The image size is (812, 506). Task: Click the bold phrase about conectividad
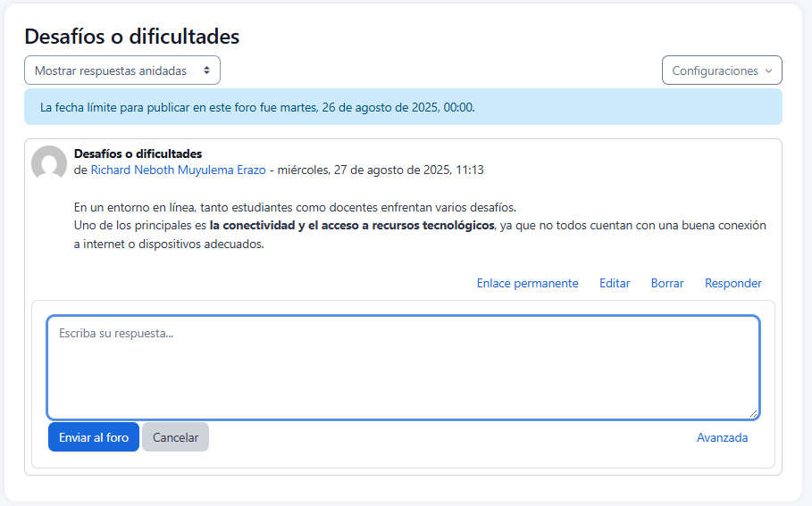coord(352,225)
